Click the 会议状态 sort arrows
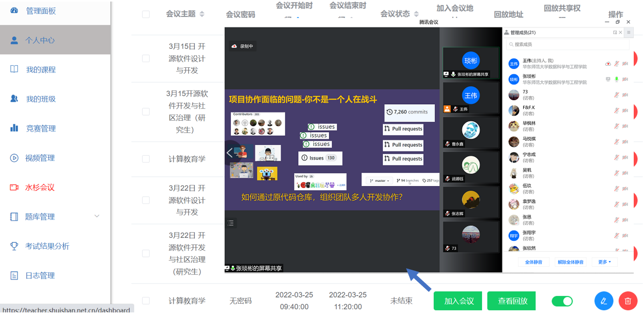 tap(416, 14)
